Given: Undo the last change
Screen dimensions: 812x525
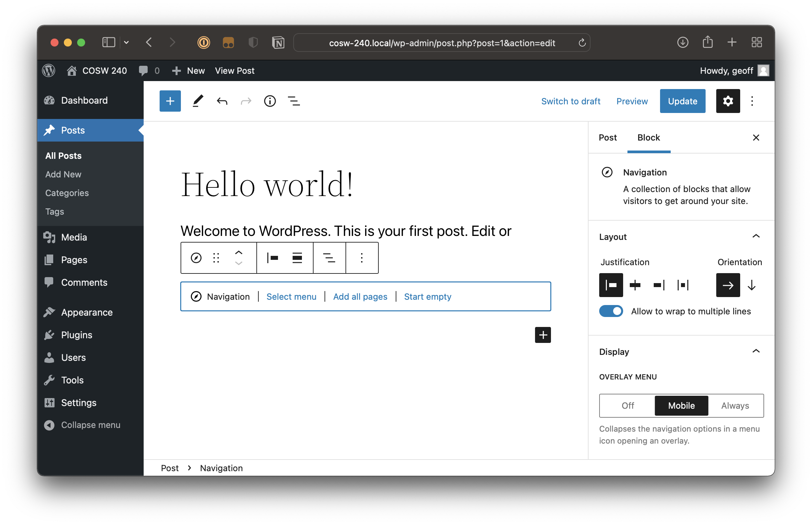Looking at the screenshot, I should [x=222, y=101].
